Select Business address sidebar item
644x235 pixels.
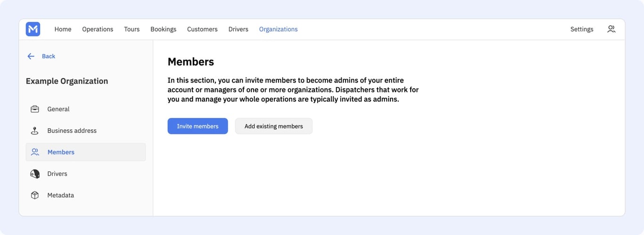86,131
